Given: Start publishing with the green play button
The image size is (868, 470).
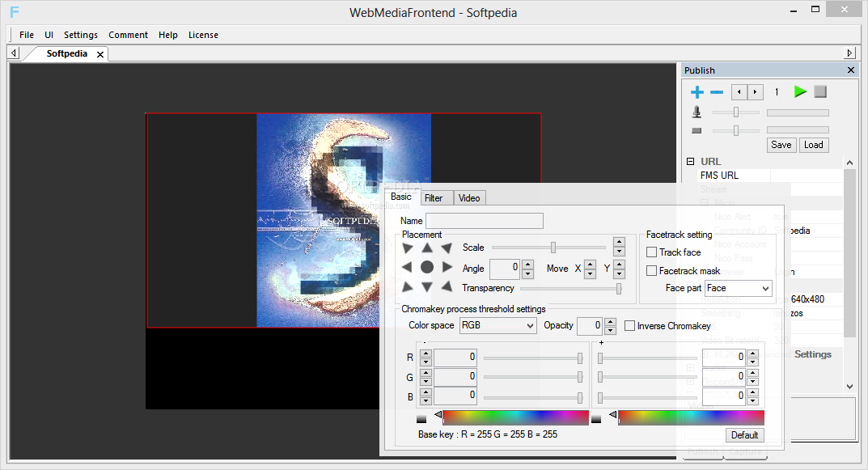Looking at the screenshot, I should tap(800, 92).
